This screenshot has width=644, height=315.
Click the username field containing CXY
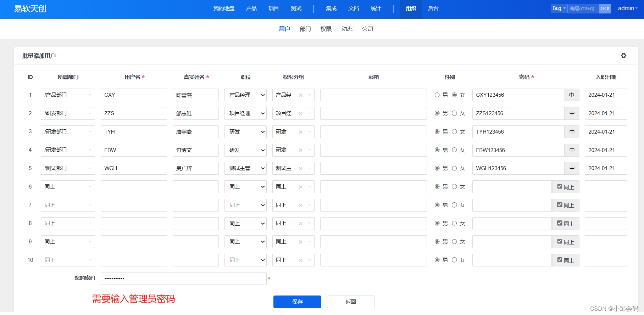134,95
